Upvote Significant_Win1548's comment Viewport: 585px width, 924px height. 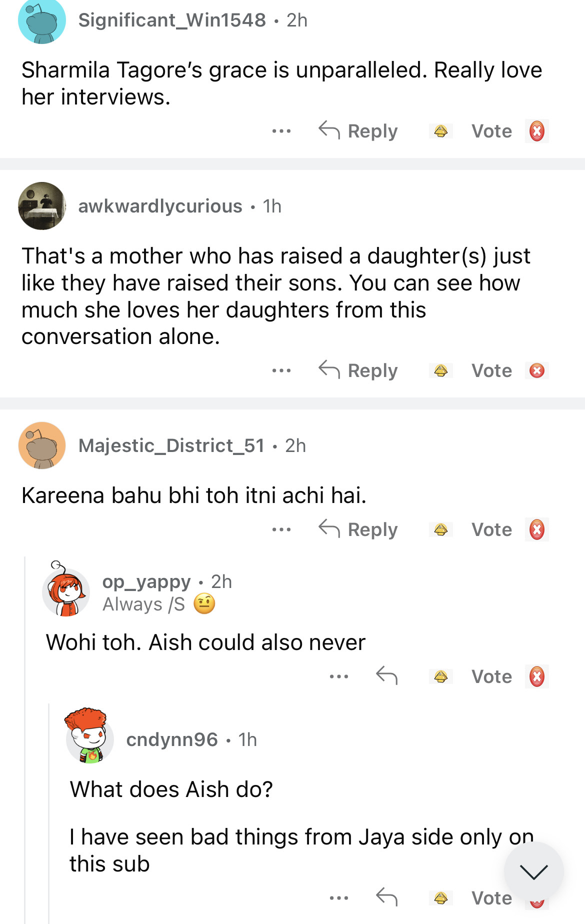click(x=440, y=131)
